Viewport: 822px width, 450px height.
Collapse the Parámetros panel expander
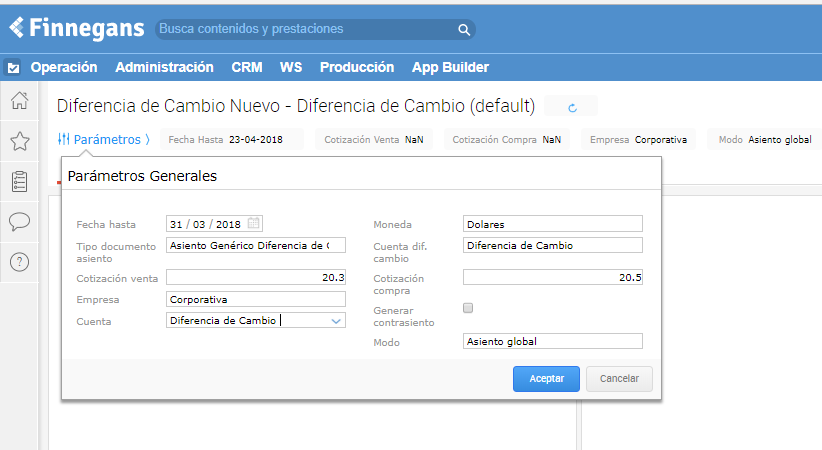104,140
